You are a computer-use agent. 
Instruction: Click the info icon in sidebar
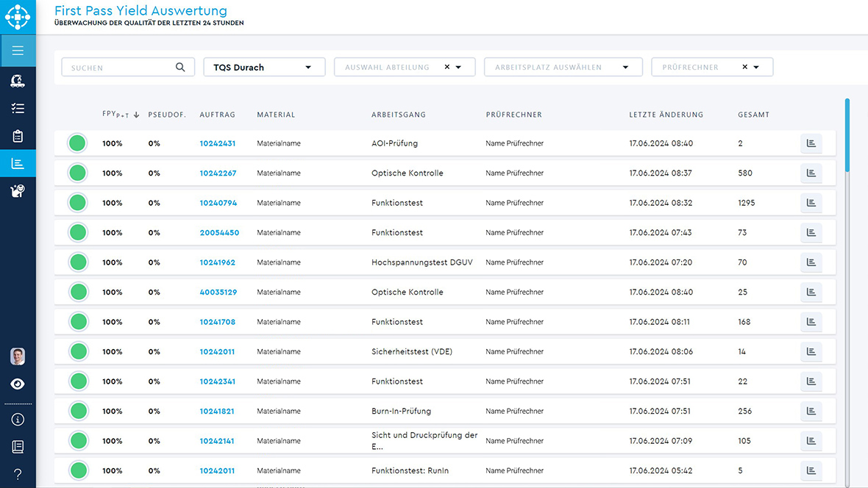click(18, 420)
